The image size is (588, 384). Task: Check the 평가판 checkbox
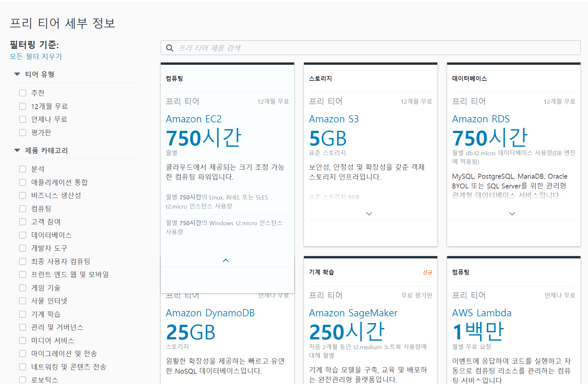coord(22,132)
